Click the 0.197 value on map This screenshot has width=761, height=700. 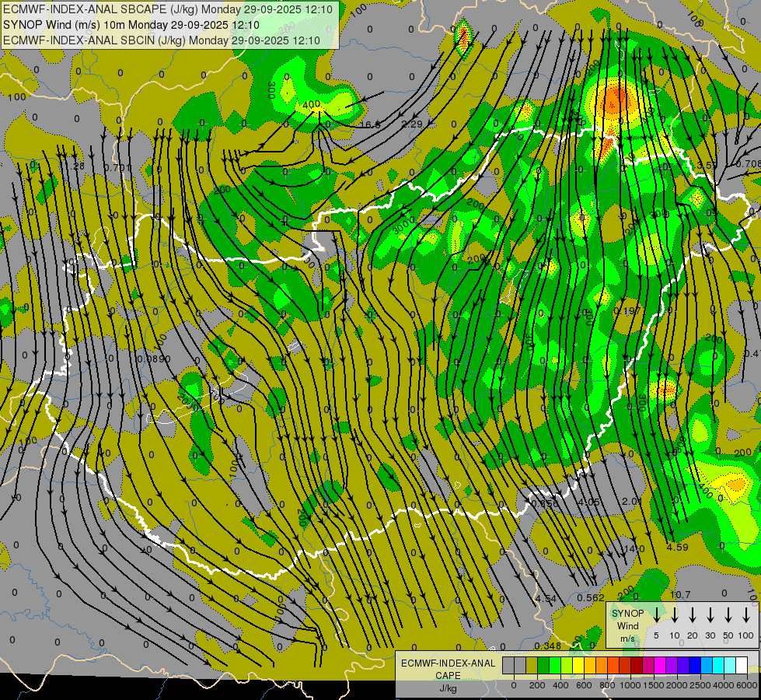click(x=627, y=310)
